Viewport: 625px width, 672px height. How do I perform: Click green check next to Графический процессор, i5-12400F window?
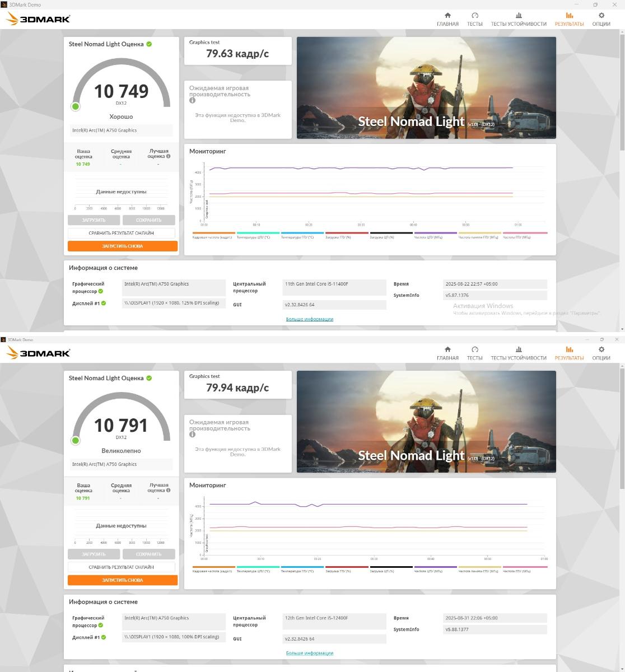click(x=101, y=625)
